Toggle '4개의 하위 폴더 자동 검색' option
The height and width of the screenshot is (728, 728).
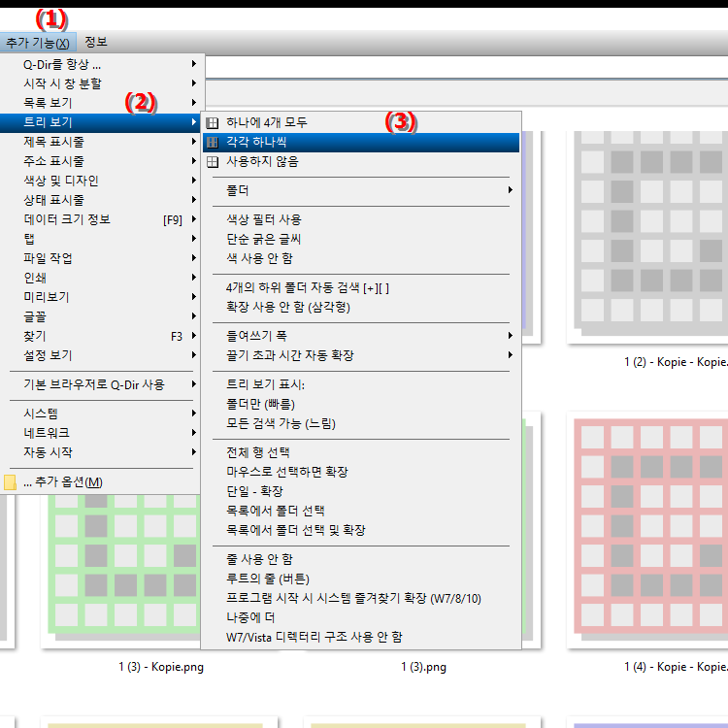coord(361,288)
